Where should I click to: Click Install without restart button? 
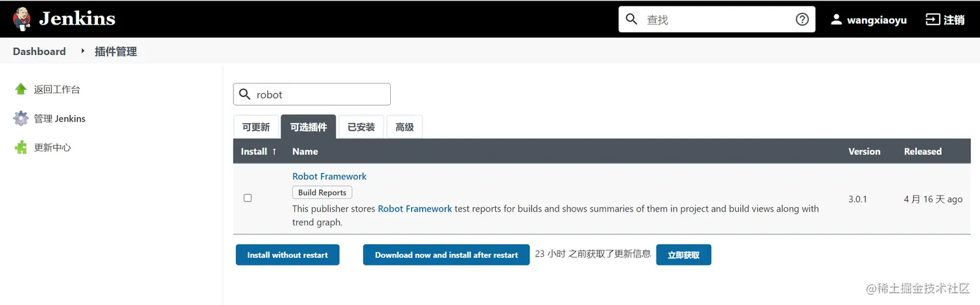click(x=288, y=255)
